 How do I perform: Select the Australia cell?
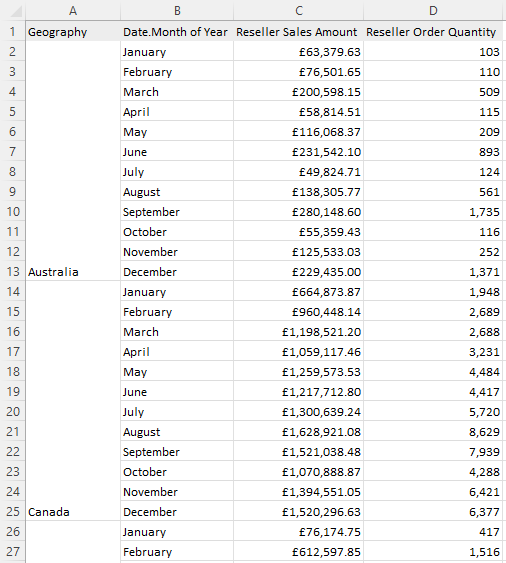point(73,271)
